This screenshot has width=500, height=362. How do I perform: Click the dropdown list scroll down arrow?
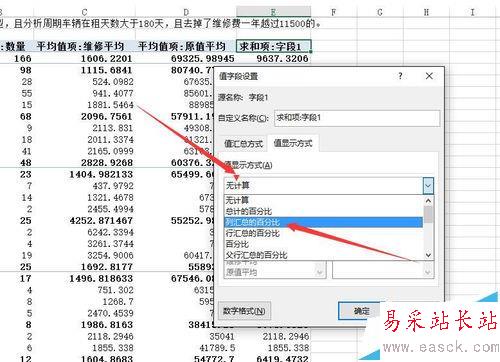(429, 255)
